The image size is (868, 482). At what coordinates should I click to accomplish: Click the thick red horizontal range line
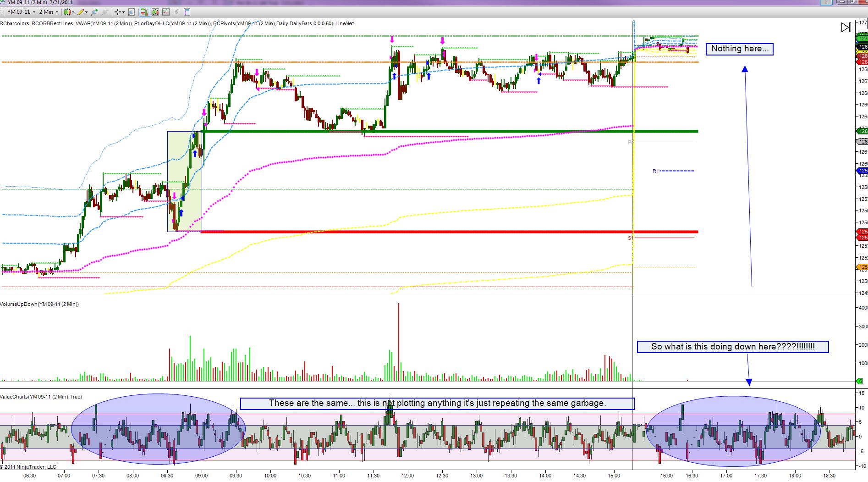coord(449,232)
